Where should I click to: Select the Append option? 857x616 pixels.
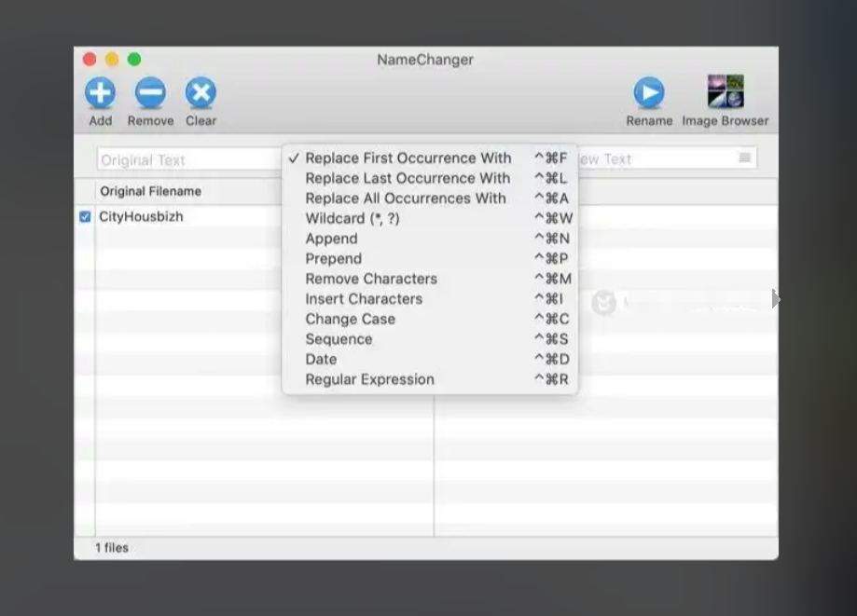click(430, 239)
